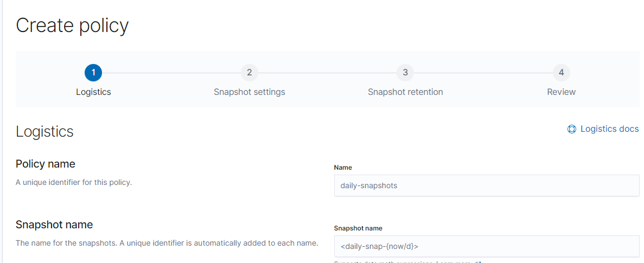644x263 pixels.
Task: Click the bold Snapshot name field label
Action: pos(358,228)
